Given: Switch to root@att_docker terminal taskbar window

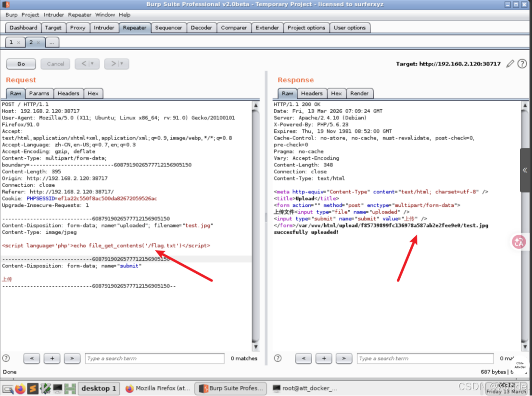Looking at the screenshot, I should [x=304, y=388].
